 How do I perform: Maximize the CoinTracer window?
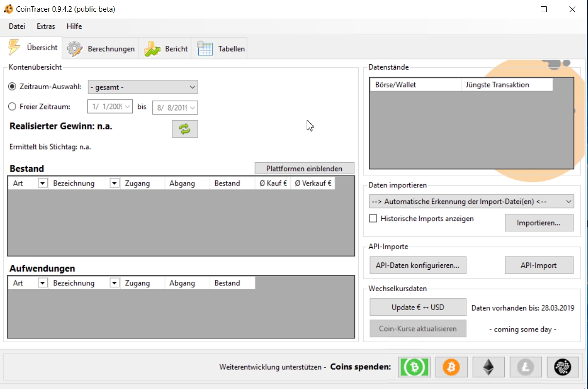[x=544, y=9]
